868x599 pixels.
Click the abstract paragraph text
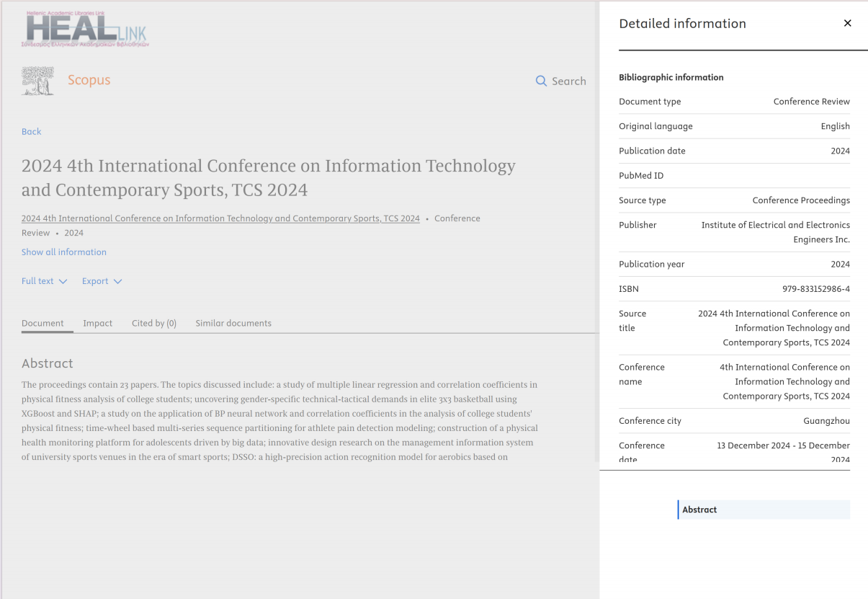[279, 421]
